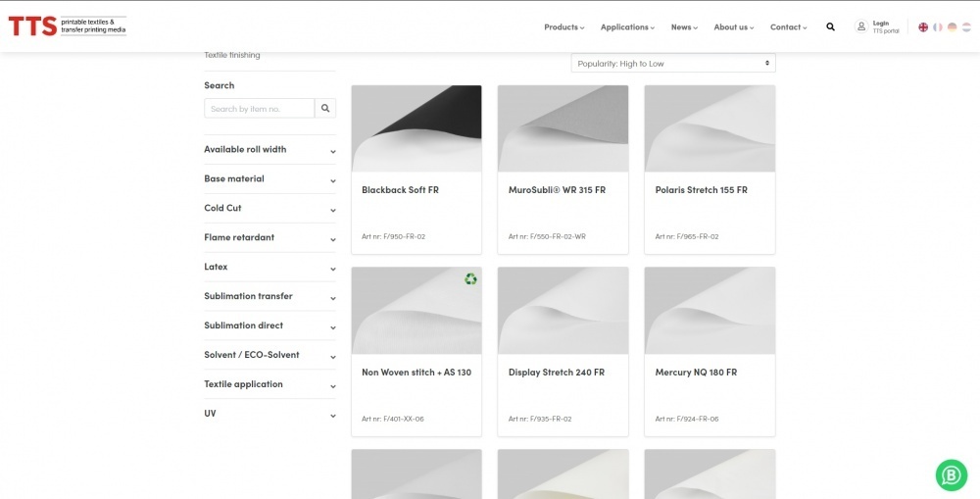980x499 pixels.
Task: Click article number F/401-XX-06
Action: coord(393,419)
